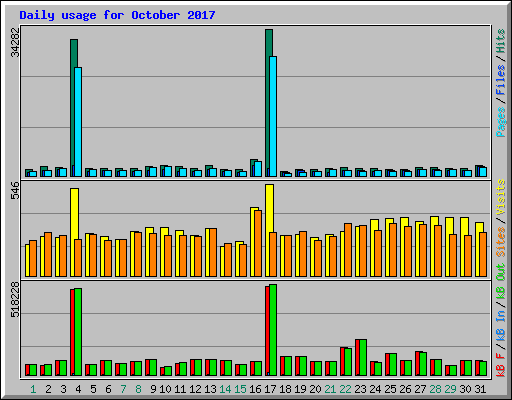Click day label 30 on the axis
This screenshot has height=400, width=512.
[465, 389]
